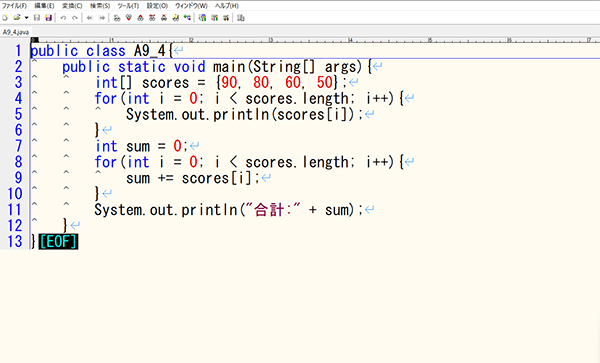Image resolution: width=600 pixels, height=363 pixels.
Task: Place cursor on class name 'A9_4'
Action: (x=150, y=51)
